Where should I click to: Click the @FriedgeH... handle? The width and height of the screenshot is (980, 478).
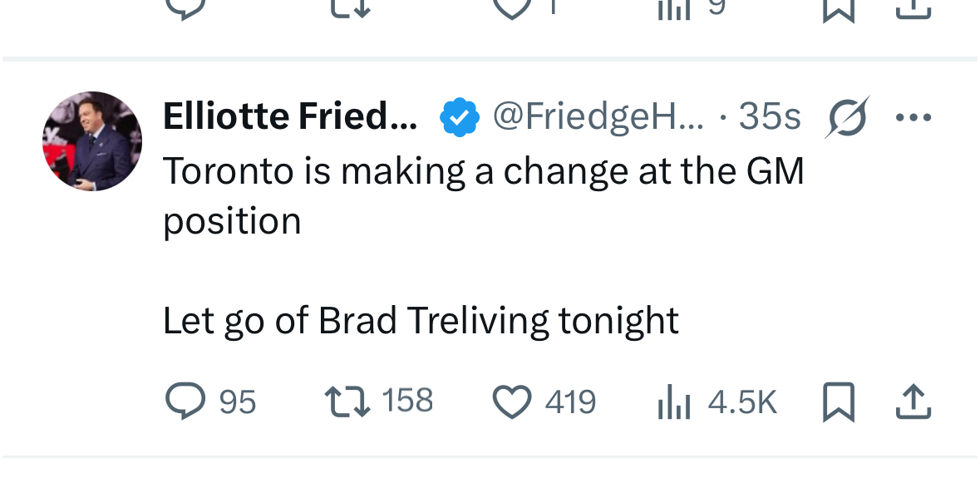point(598,116)
